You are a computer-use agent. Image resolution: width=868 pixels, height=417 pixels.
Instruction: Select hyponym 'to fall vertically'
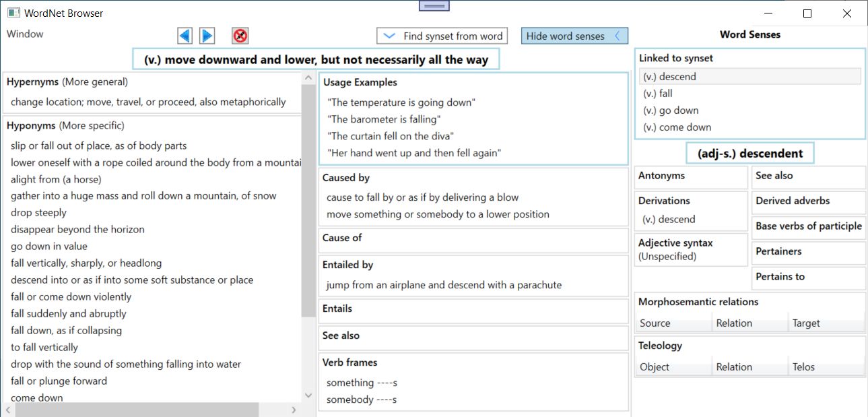pos(44,348)
